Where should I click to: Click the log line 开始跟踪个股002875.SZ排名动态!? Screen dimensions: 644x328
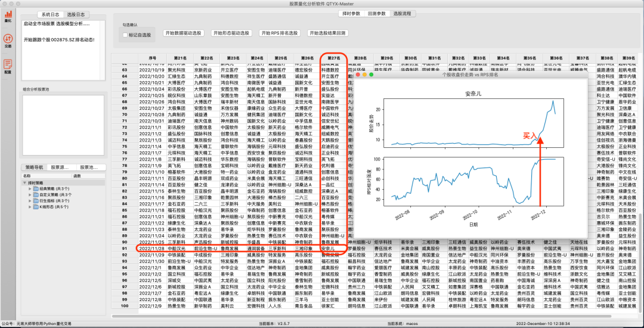[x=60, y=40]
